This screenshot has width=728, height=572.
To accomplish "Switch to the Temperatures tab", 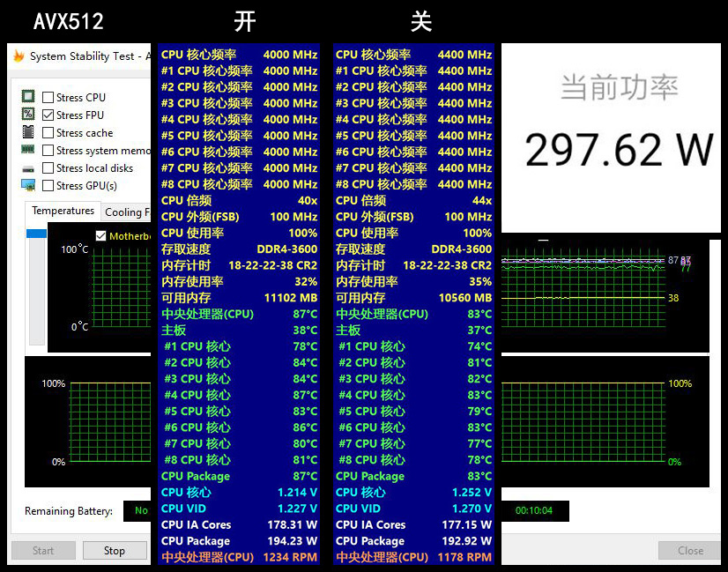I will tap(63, 212).
